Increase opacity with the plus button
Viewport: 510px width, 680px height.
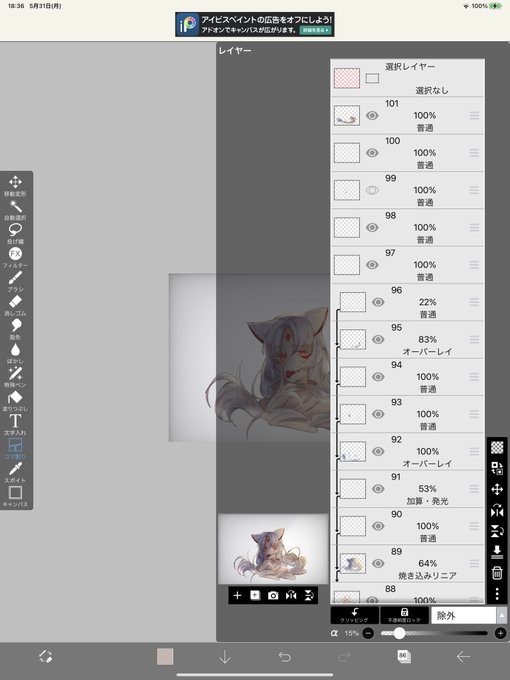tap(500, 633)
